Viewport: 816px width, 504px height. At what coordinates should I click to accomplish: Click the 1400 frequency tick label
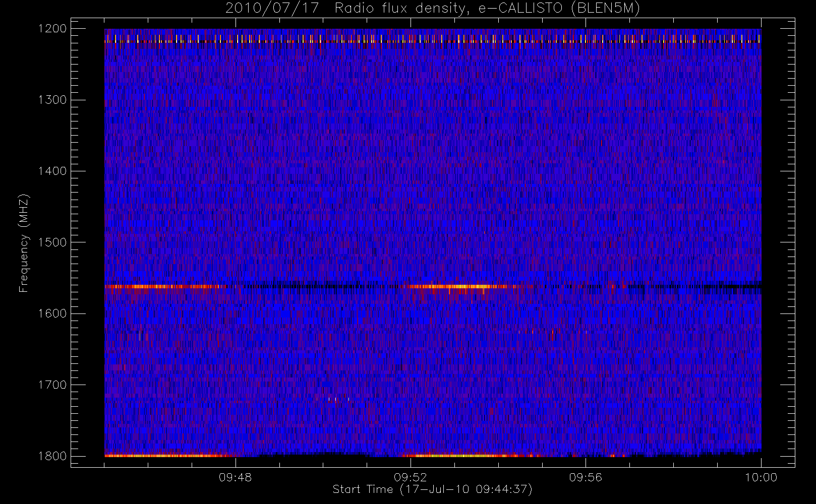[52, 171]
